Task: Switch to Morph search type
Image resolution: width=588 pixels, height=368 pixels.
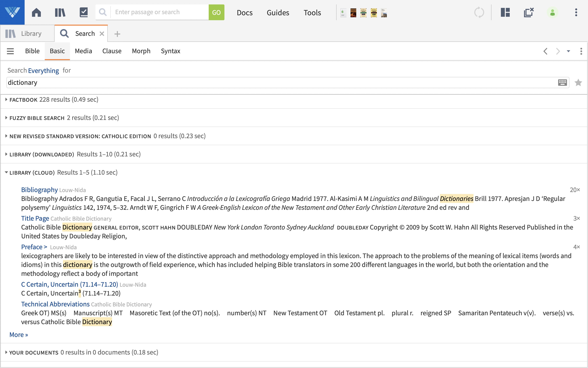Action: (x=141, y=51)
